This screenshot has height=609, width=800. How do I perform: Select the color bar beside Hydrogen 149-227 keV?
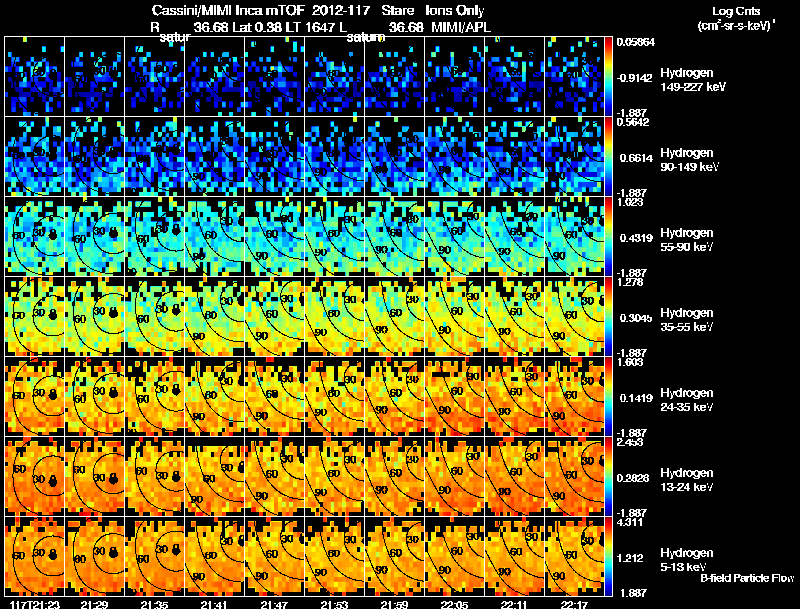tap(608, 77)
